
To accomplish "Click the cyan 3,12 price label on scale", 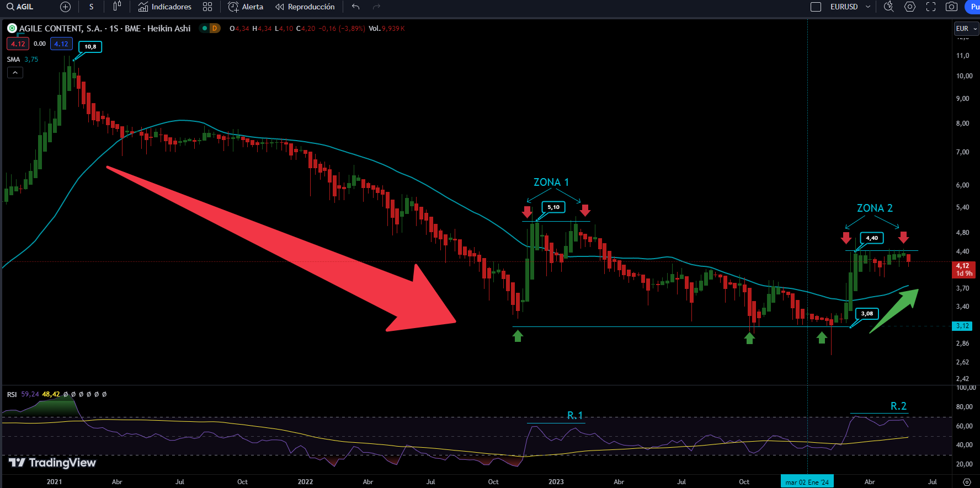I will coord(963,326).
